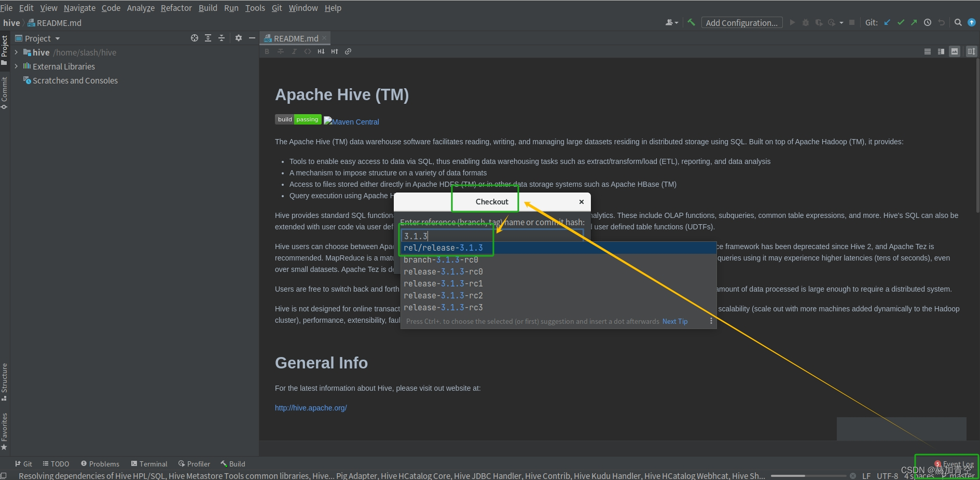
Task: Open the Tools menu
Action: coord(255,8)
